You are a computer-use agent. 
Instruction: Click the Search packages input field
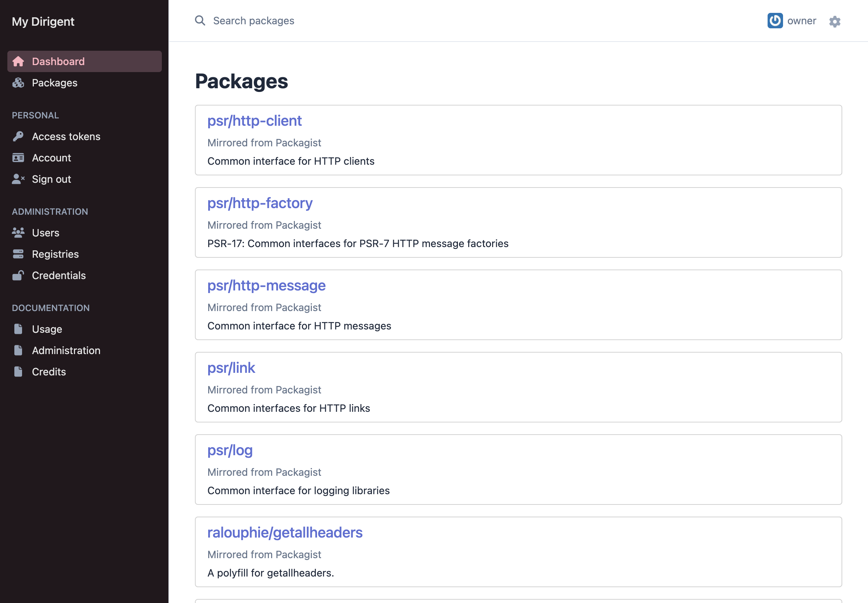[254, 21]
